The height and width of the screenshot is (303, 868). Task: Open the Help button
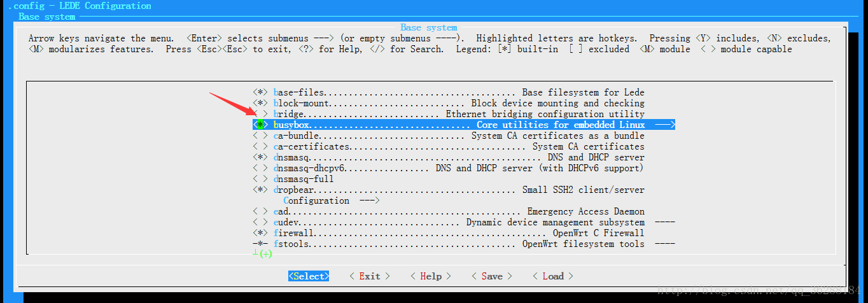pyautogui.click(x=431, y=276)
